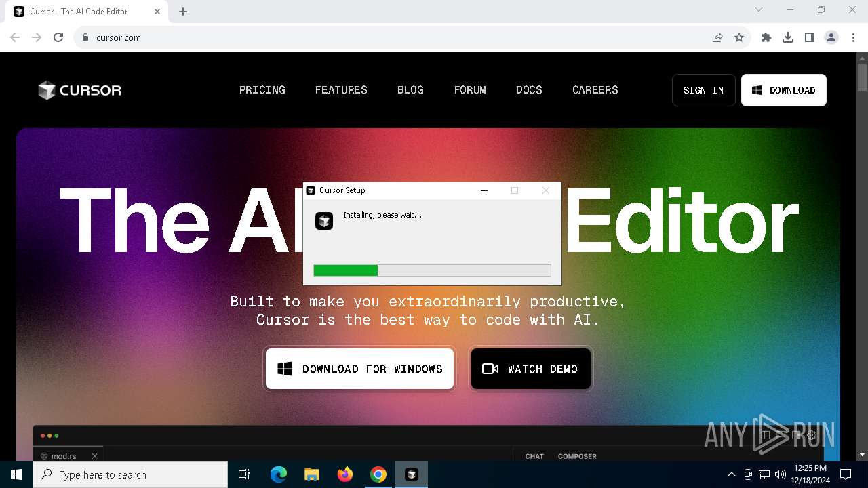
Task: Open Microsoft Edge from taskbar
Action: [x=279, y=474]
